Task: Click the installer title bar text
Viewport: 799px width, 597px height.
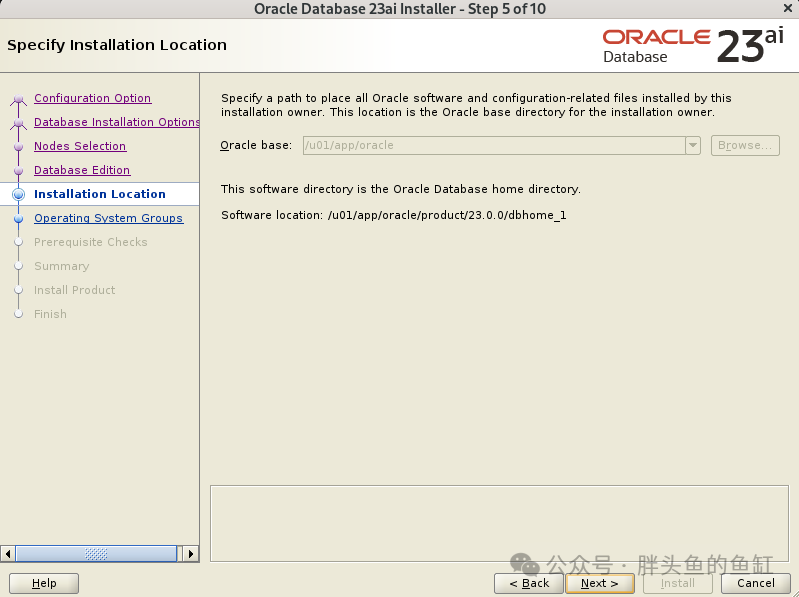Action: (x=400, y=9)
